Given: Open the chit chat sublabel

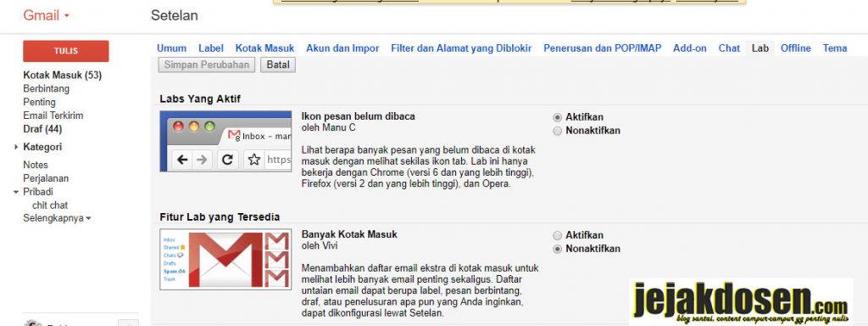Looking at the screenshot, I should [50, 205].
